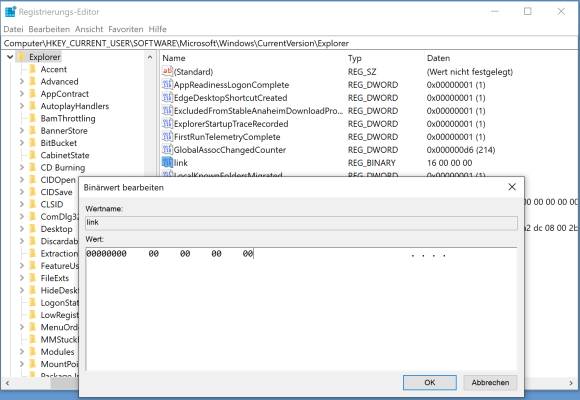Click the Typ column header

(x=354, y=58)
